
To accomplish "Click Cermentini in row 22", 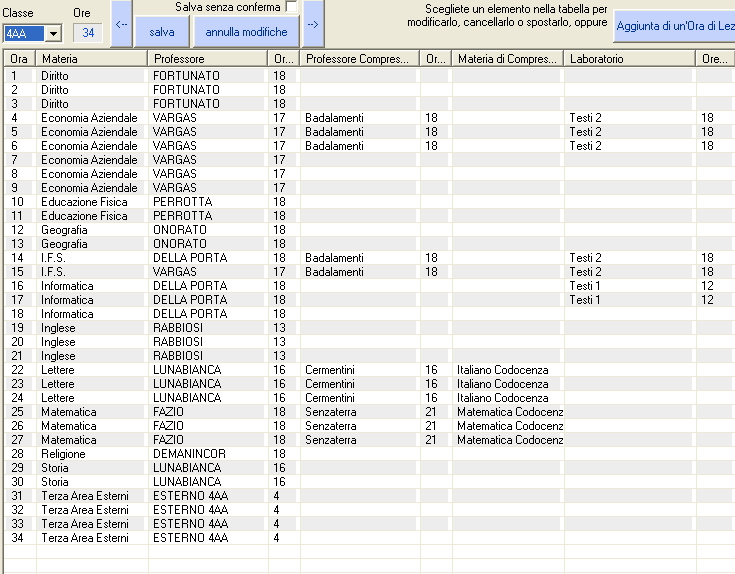I will [x=330, y=370].
